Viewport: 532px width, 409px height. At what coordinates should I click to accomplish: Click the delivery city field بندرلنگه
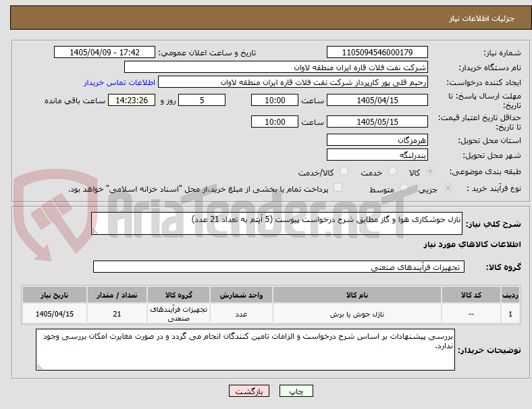point(377,155)
